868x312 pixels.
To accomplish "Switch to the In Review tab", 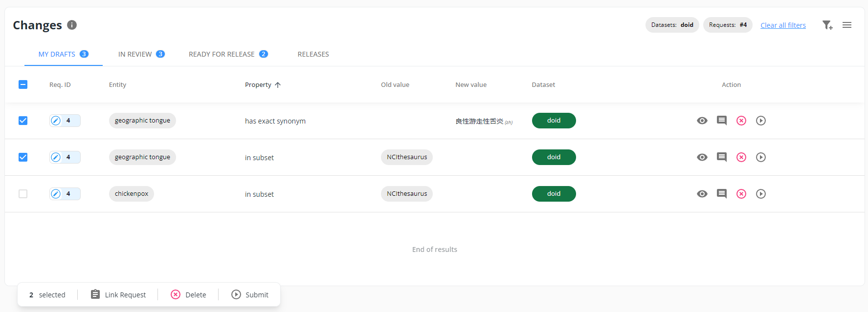I will click(141, 54).
